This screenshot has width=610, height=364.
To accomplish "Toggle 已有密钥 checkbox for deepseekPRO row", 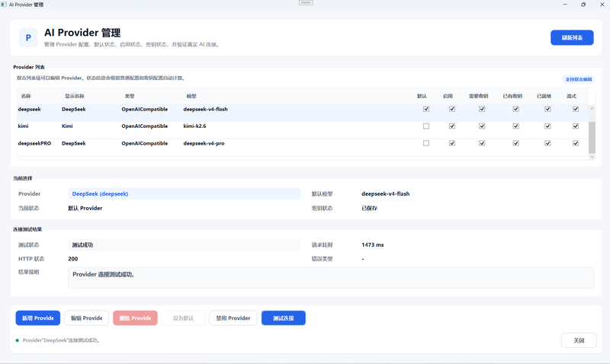I will tap(515, 143).
